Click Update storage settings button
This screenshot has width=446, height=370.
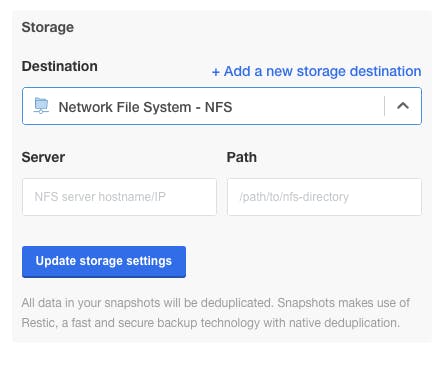coord(104,262)
